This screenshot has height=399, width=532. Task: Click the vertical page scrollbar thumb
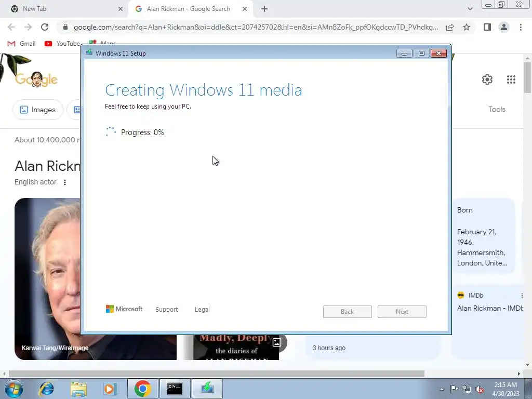(527, 77)
